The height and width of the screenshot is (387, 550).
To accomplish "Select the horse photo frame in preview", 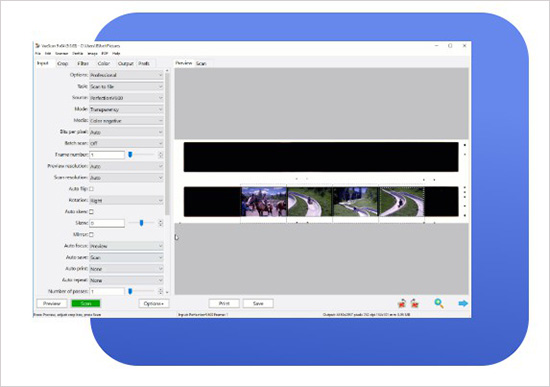I will point(264,201).
